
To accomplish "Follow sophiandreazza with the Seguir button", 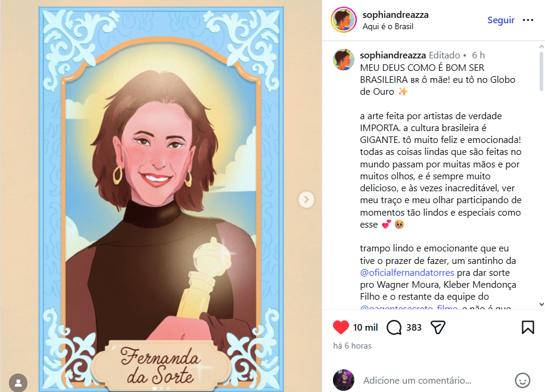I will coord(501,20).
